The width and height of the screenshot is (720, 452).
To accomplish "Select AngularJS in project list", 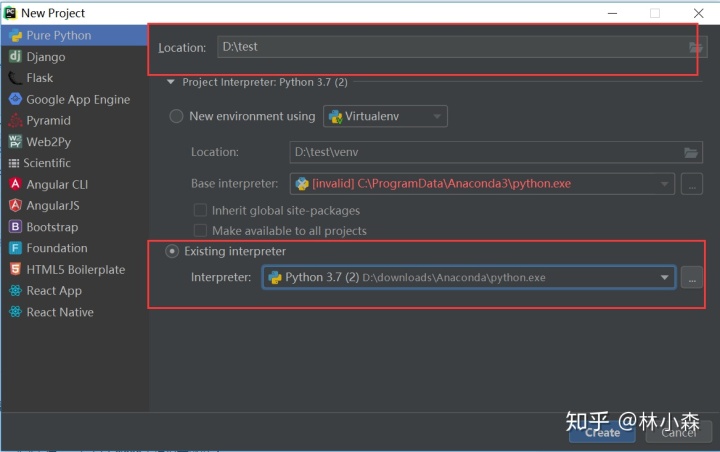I will click(x=74, y=205).
